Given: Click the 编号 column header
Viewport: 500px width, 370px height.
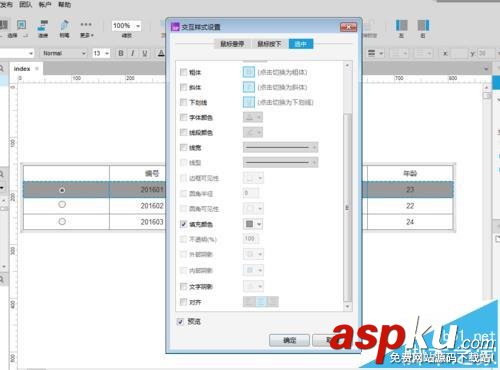Looking at the screenshot, I should [152, 173].
